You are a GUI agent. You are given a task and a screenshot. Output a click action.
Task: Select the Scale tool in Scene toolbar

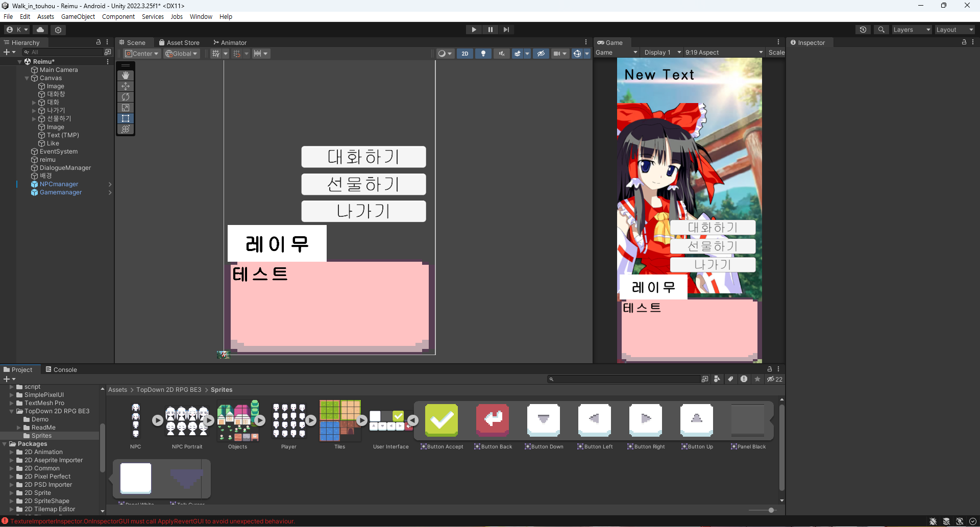(126, 108)
